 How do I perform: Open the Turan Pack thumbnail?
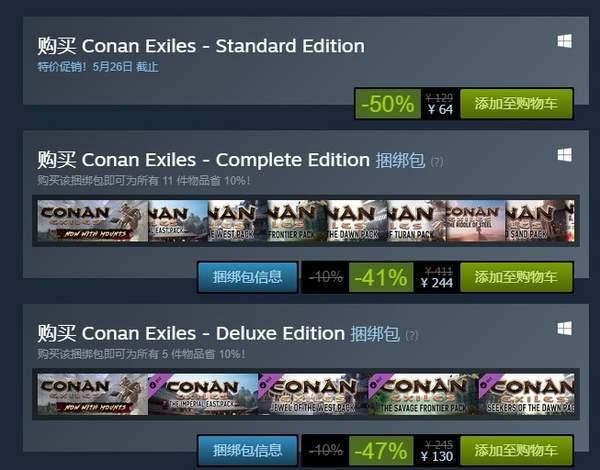click(x=416, y=221)
